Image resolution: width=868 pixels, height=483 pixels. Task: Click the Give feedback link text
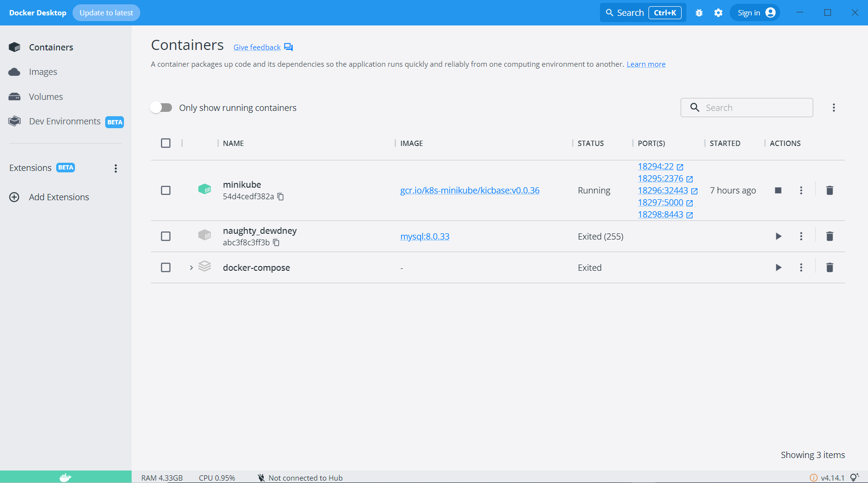pyautogui.click(x=257, y=48)
